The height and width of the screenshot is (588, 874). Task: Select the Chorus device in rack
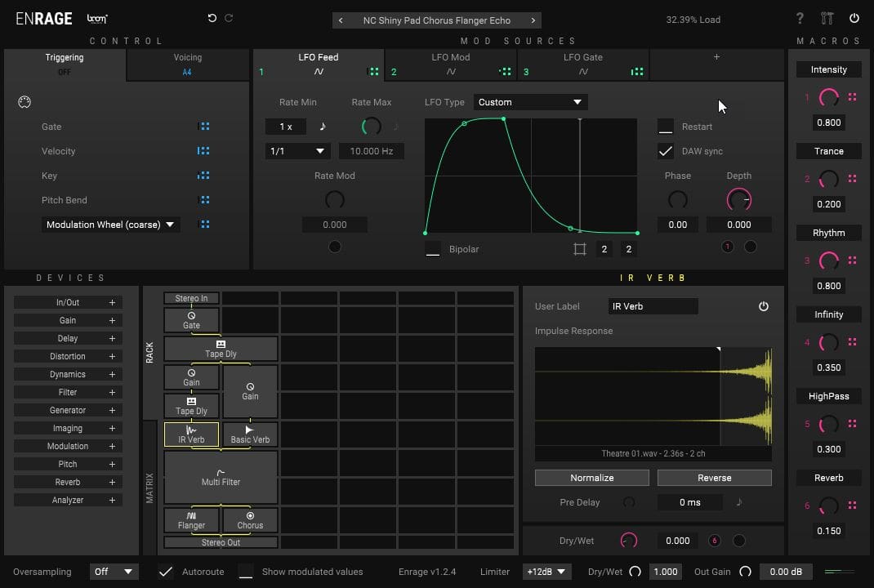coord(250,520)
